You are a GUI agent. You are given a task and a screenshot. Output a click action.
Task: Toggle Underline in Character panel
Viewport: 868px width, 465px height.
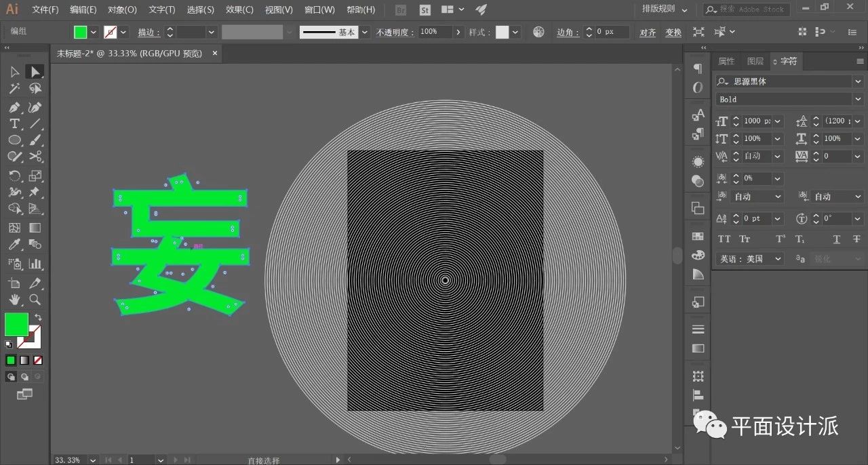point(837,239)
